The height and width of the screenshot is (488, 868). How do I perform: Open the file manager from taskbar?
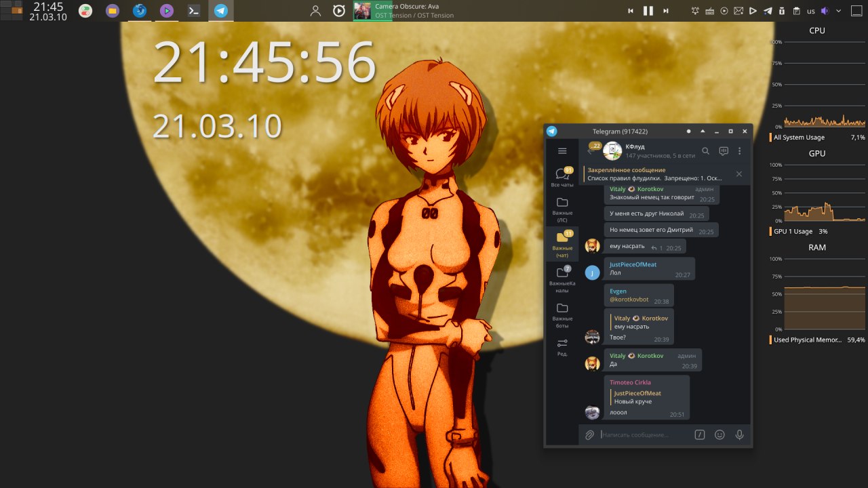pyautogui.click(x=113, y=11)
